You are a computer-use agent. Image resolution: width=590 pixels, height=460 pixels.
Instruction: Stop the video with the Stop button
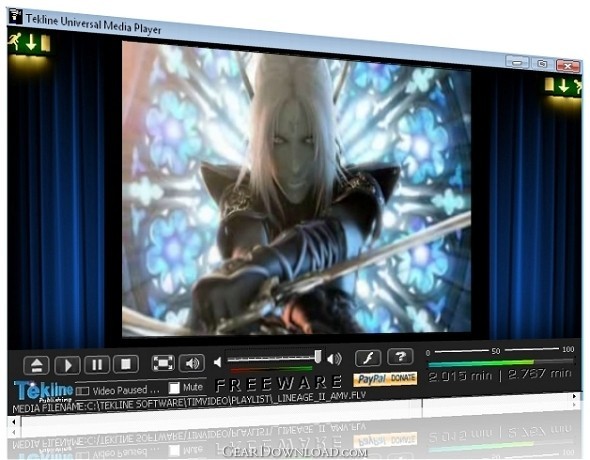(x=126, y=364)
